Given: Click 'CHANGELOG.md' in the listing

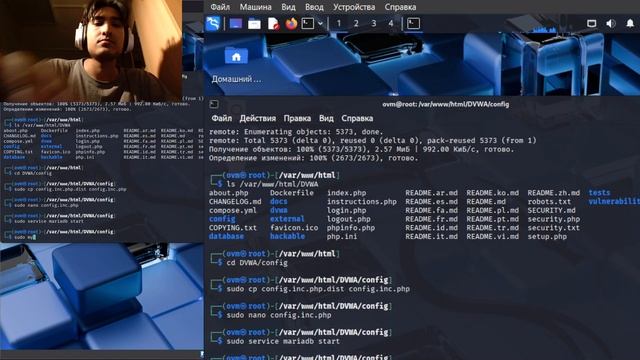Looking at the screenshot, I should click(235, 202).
